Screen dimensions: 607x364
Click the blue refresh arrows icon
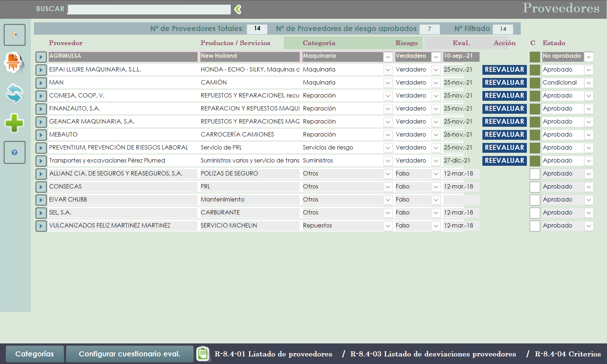pyautogui.click(x=14, y=93)
